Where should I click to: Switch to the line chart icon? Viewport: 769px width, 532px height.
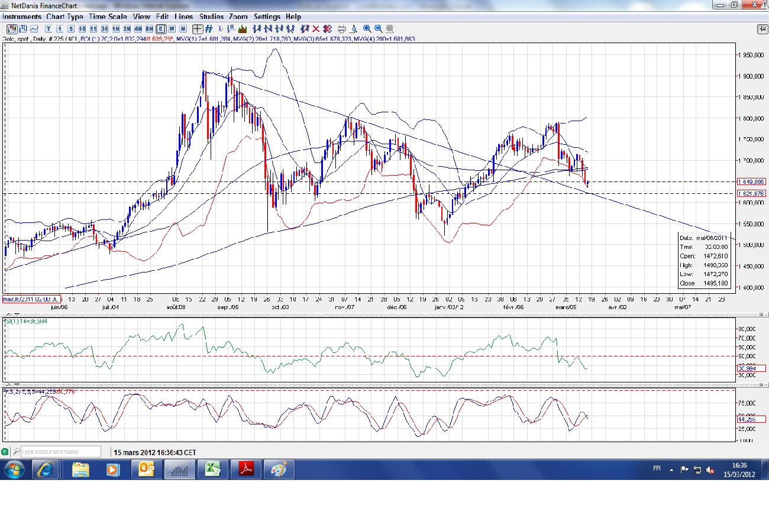pos(34,28)
